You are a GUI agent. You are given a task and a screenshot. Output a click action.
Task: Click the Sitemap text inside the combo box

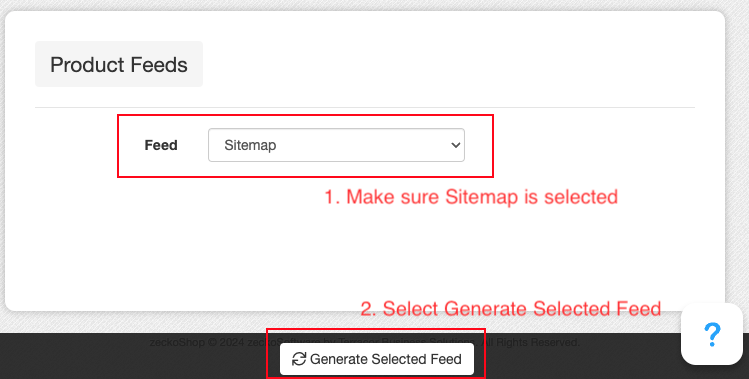(x=250, y=145)
